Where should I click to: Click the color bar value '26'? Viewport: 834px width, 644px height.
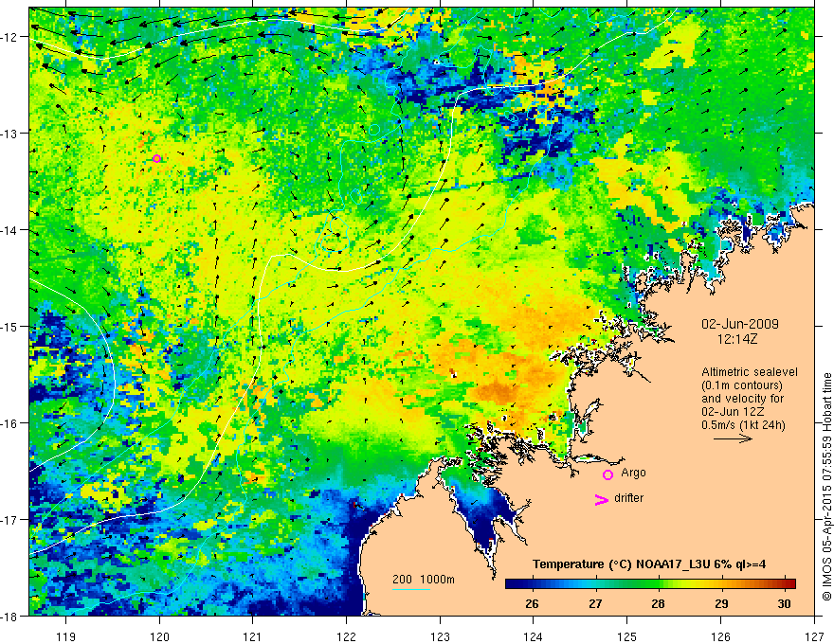pos(532,603)
